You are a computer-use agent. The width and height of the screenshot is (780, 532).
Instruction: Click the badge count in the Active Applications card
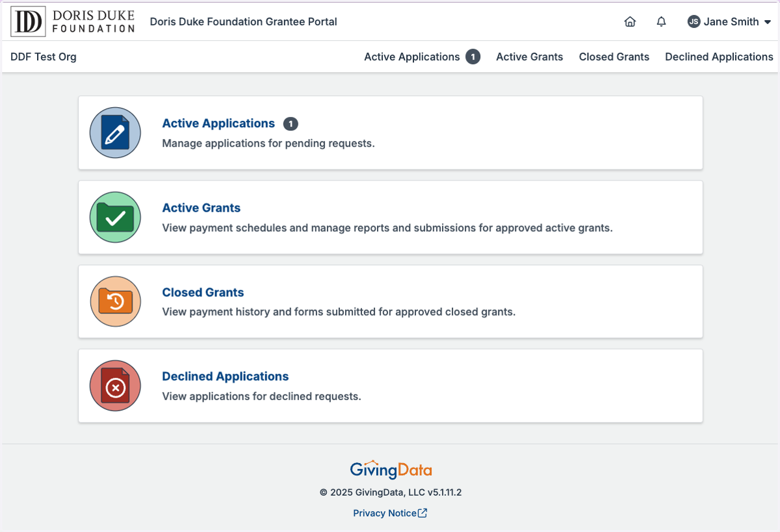pos(291,123)
